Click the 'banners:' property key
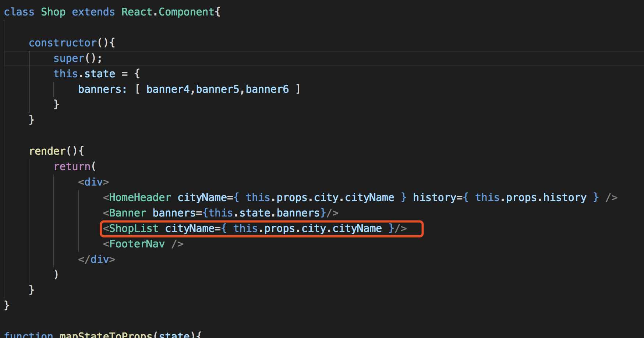 click(x=102, y=89)
